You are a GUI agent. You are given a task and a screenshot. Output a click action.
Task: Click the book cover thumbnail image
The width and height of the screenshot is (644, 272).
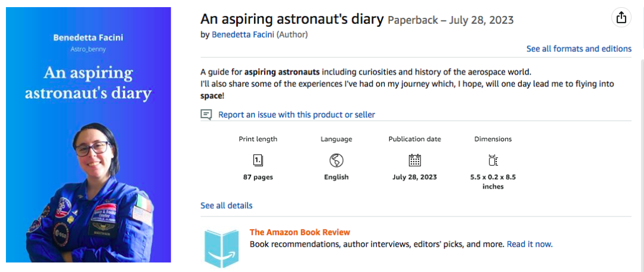[88, 135]
